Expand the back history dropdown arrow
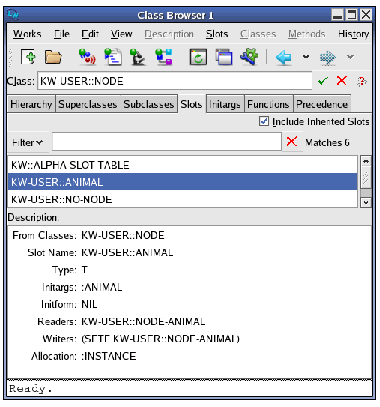 coord(306,57)
